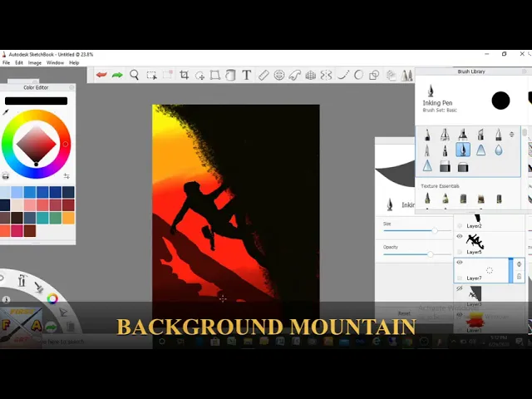The width and height of the screenshot is (532, 399).
Task: Select the highlighted Inking Pen brush
Action: (463, 150)
